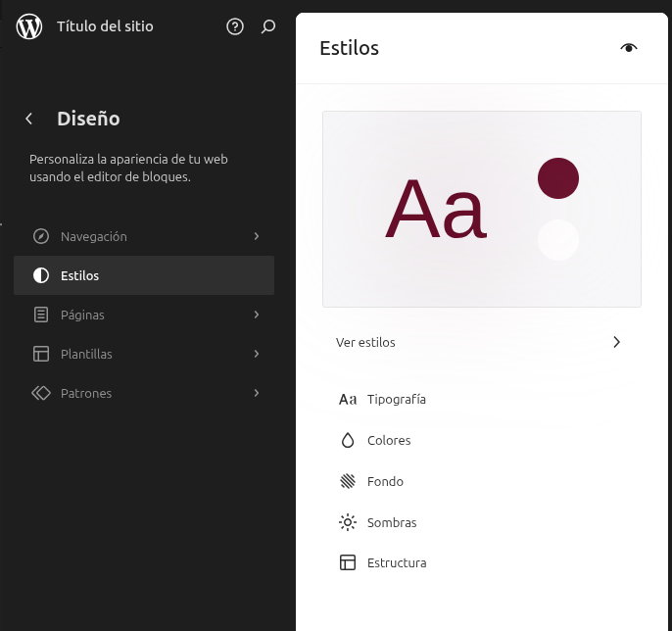Click the Sombras sun icon
The width and height of the screenshot is (672, 631).
pos(348,522)
